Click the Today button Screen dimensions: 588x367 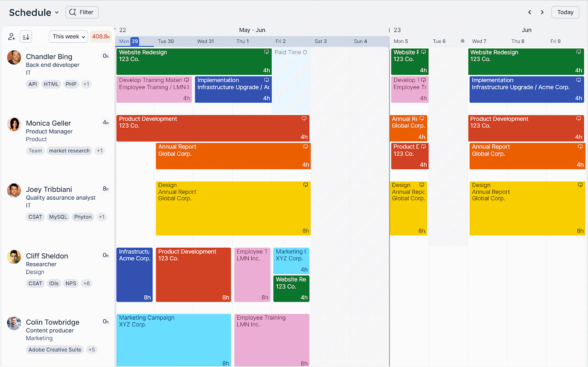565,12
